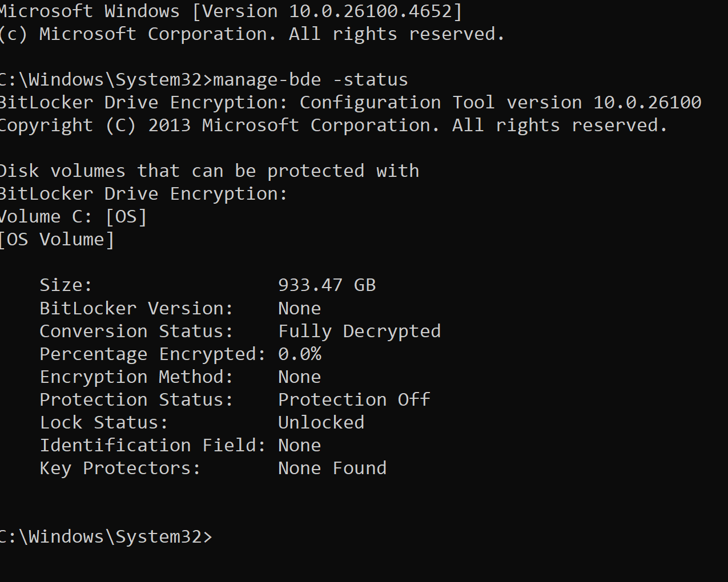Click the "0.0%" percentage encrypted value

coord(300,354)
